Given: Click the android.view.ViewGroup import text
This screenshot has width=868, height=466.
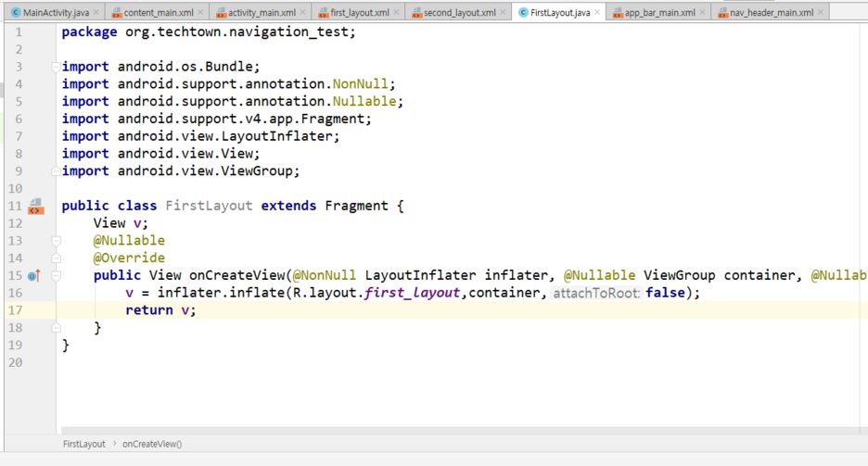Looking at the screenshot, I should (x=205, y=171).
